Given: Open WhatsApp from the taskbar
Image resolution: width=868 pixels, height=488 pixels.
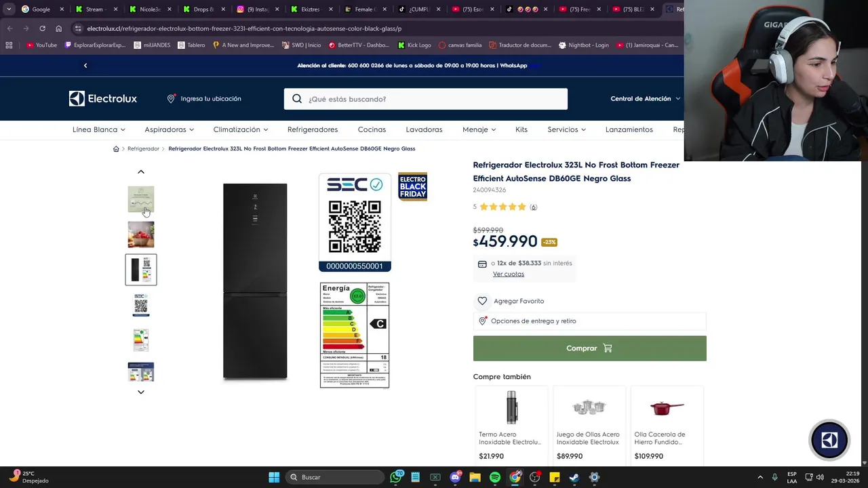Looking at the screenshot, I should pyautogui.click(x=396, y=477).
